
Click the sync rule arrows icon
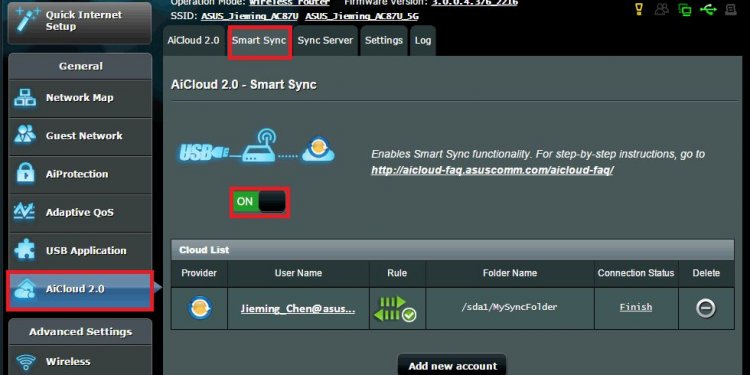point(397,309)
